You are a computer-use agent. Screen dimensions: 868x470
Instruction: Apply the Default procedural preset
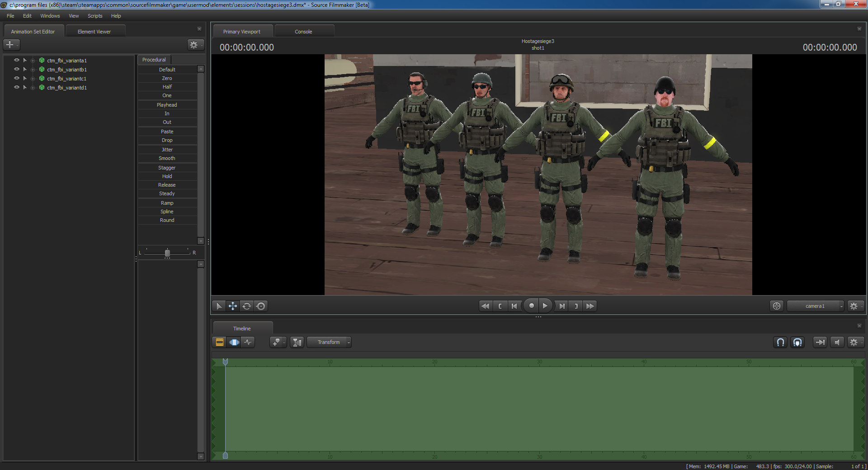coord(167,70)
